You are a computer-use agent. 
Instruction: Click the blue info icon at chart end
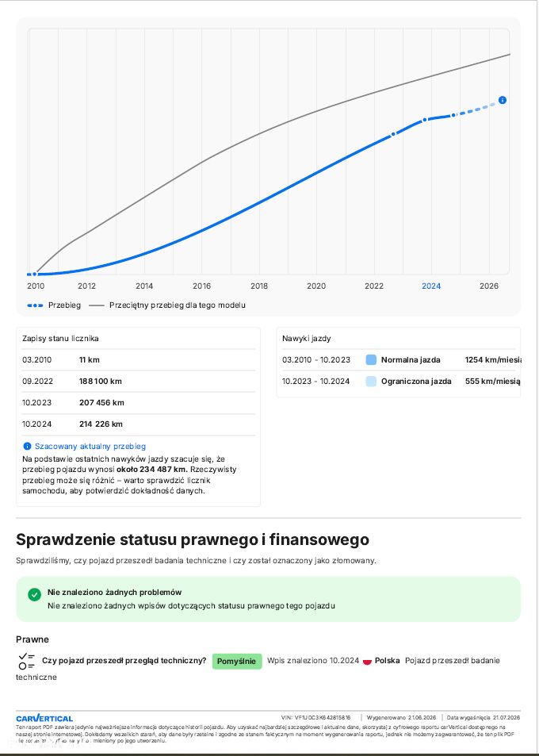click(x=503, y=100)
